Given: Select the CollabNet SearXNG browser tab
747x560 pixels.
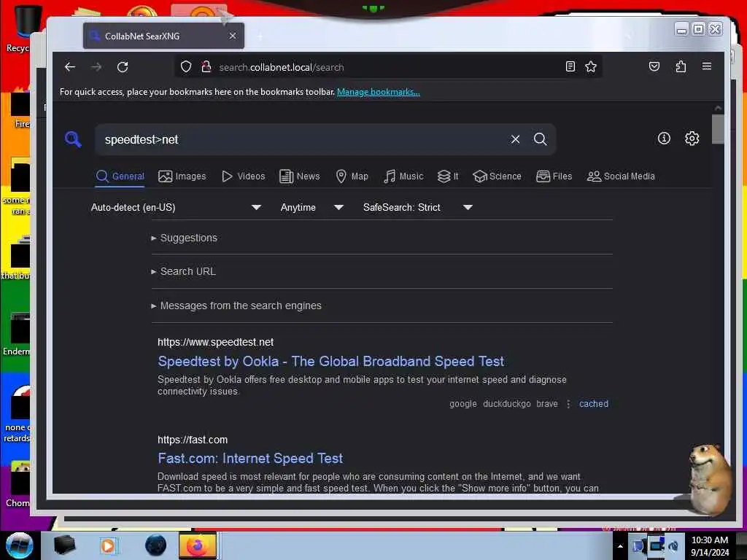Looking at the screenshot, I should (x=163, y=36).
